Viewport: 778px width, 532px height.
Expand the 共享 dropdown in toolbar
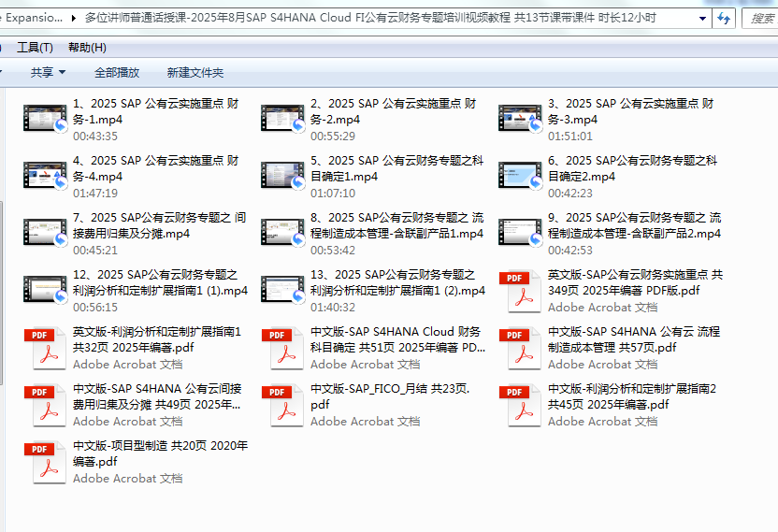tap(48, 72)
